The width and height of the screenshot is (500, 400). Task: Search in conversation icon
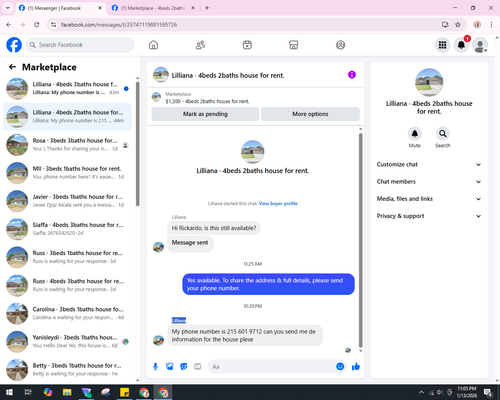pos(443,134)
